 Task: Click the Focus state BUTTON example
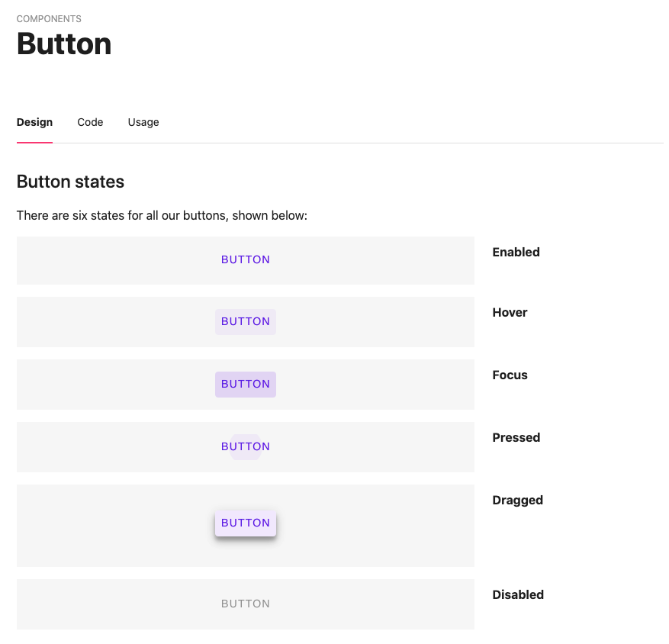(245, 384)
